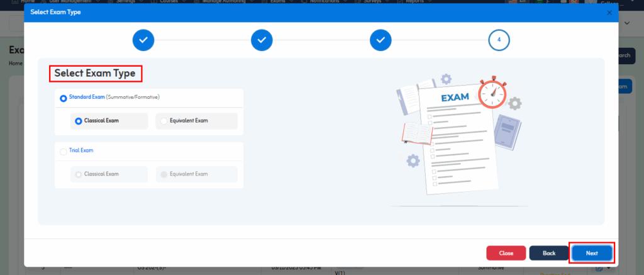Screen dimensions: 644x275
Task: Select the Standard Exam radio option
Action: pyautogui.click(x=63, y=98)
